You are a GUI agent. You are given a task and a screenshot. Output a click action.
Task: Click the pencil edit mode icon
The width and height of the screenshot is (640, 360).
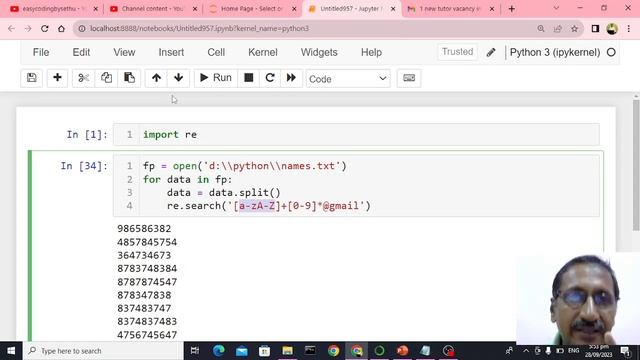click(491, 52)
